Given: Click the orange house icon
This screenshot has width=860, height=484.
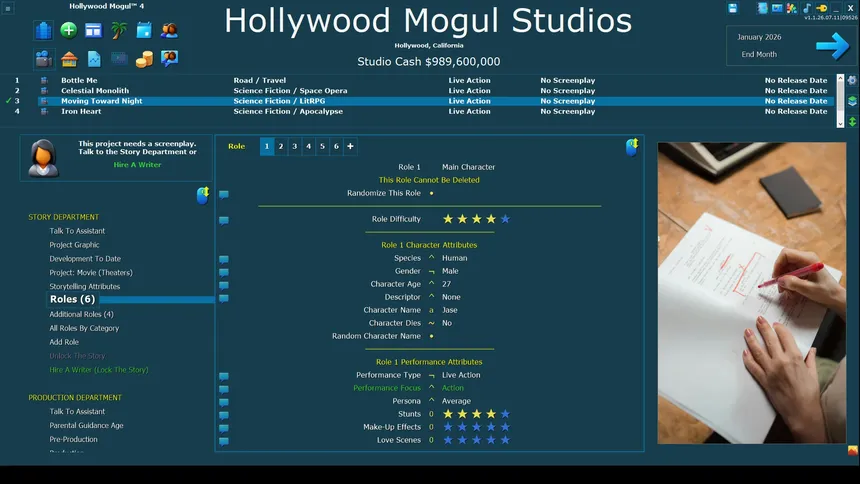Looking at the screenshot, I should point(69,59).
